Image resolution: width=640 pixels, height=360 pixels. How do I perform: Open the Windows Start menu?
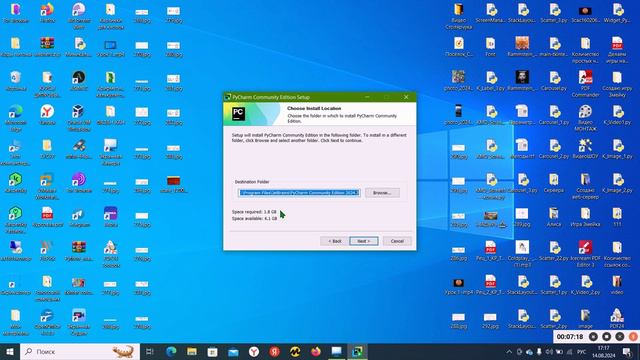pyautogui.click(x=10, y=351)
